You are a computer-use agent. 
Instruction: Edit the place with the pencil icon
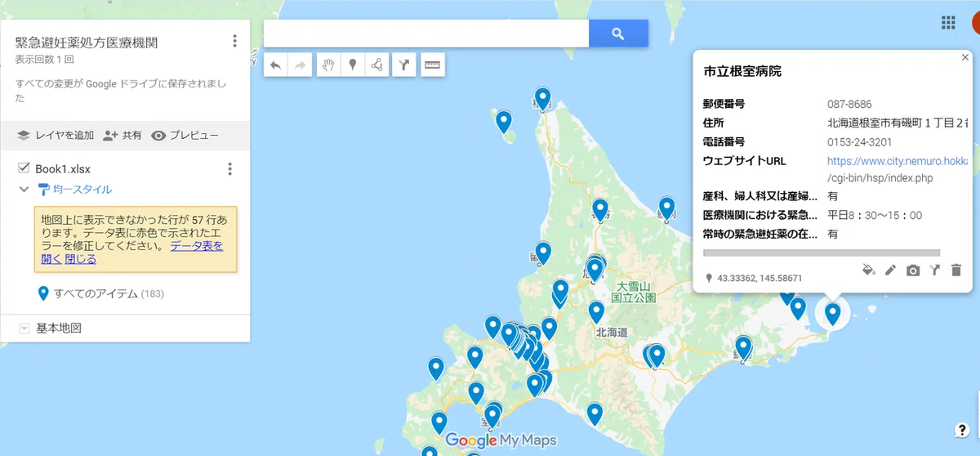pos(891,270)
